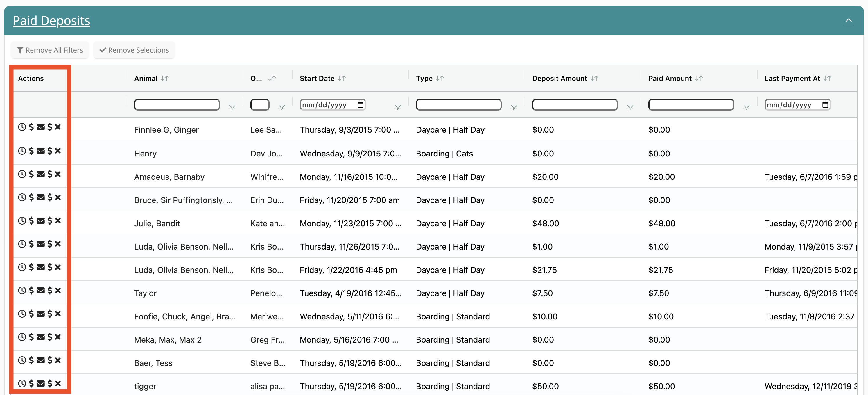This screenshot has height=395, width=868.
Task: Click the Remove Selections button
Action: (134, 50)
